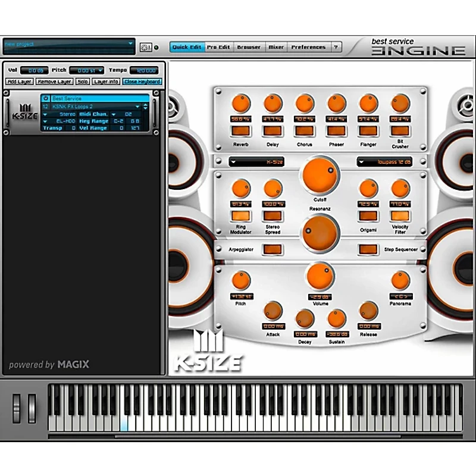
Task: Open the KSNK FX Loops 2 preset dropdown
Action: pos(137,107)
